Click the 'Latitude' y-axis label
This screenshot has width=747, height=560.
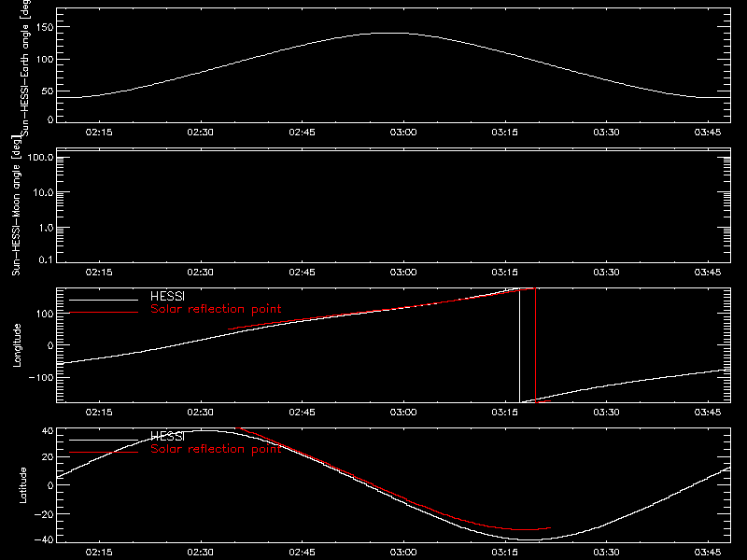coord(22,485)
